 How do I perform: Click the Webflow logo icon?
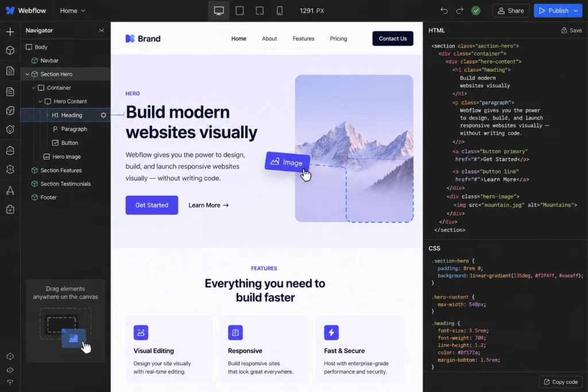10,10
